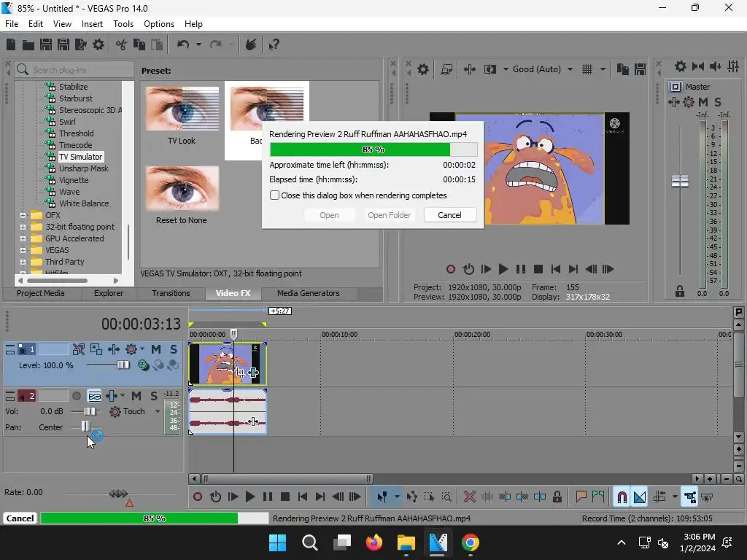Save snapshot to file icon in preview

[x=640, y=69]
